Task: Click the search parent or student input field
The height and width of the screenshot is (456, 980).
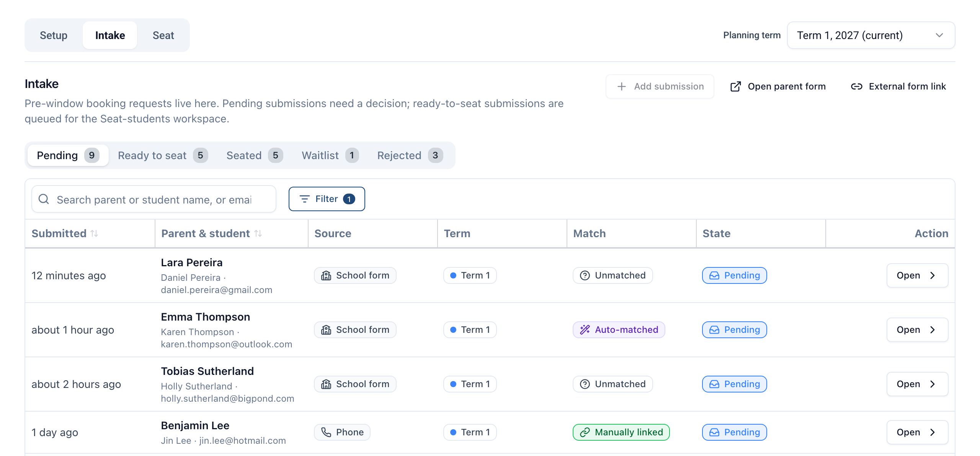Action: pyautogui.click(x=154, y=199)
